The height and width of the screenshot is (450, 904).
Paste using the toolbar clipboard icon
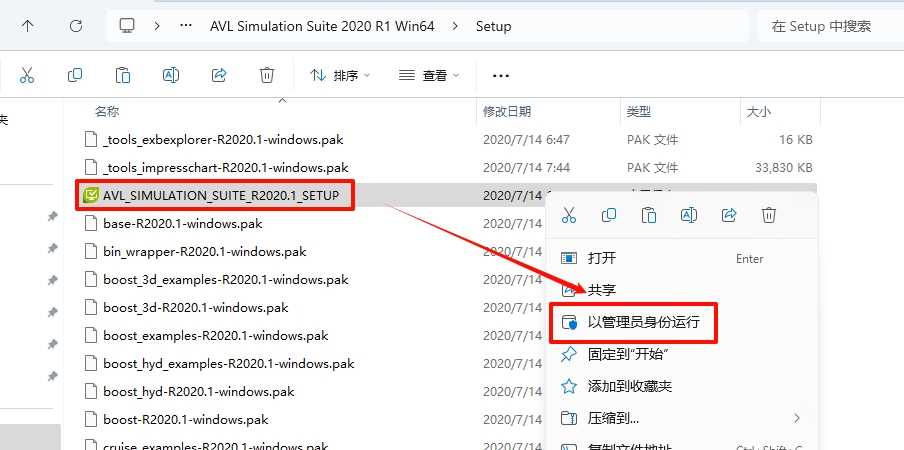point(123,75)
